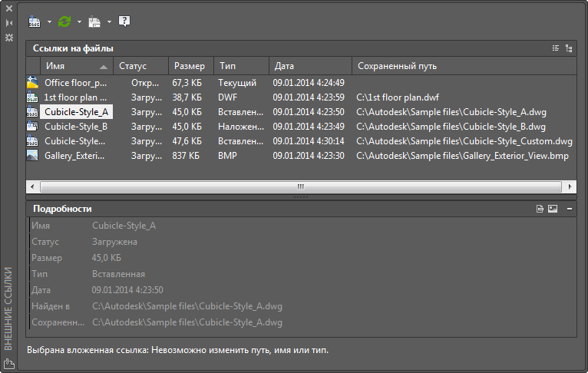Open the palette properties gear icon
588x373 pixels.
click(9, 38)
